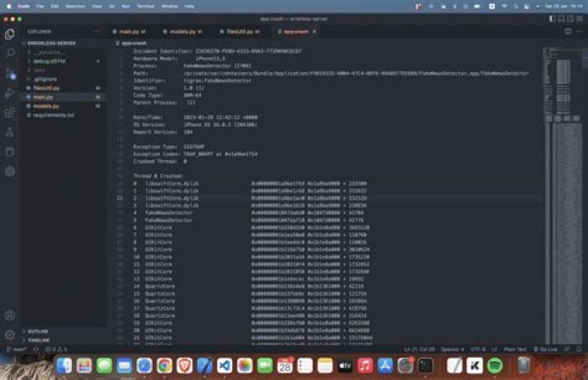
Task: Expand the Timeline section
Action: click(x=63, y=340)
